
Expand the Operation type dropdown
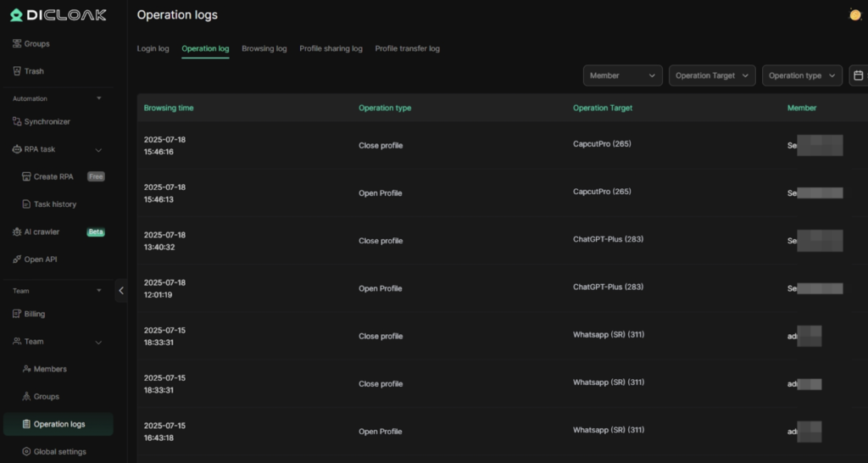pos(802,75)
